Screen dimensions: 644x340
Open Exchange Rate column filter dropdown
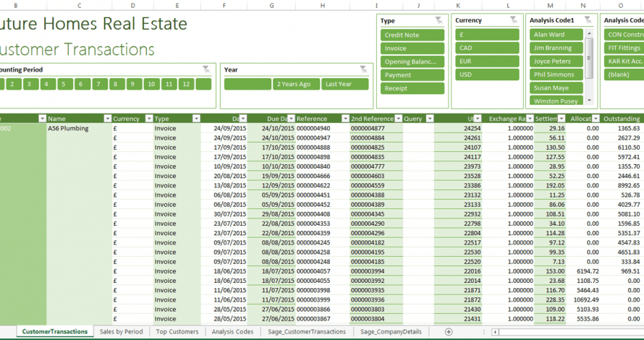530,119
